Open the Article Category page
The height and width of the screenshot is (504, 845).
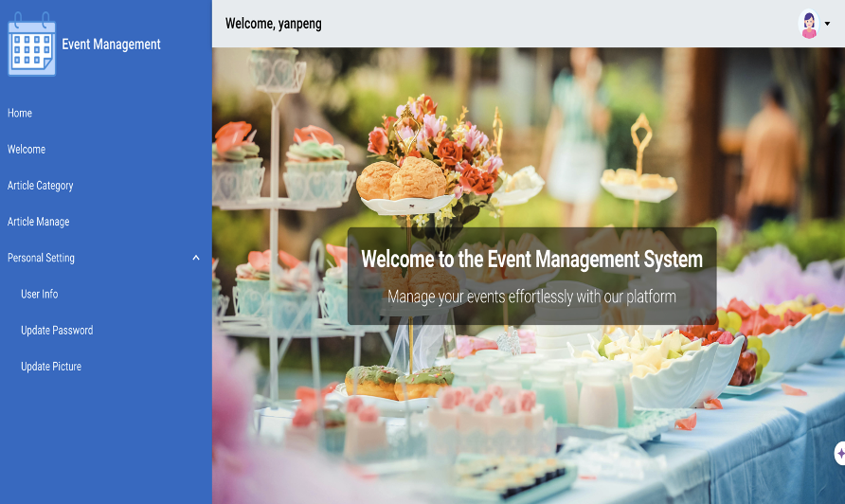pyautogui.click(x=41, y=186)
